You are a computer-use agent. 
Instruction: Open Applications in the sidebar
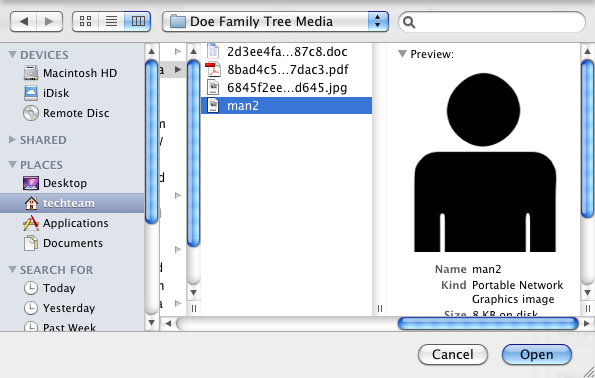(x=72, y=223)
